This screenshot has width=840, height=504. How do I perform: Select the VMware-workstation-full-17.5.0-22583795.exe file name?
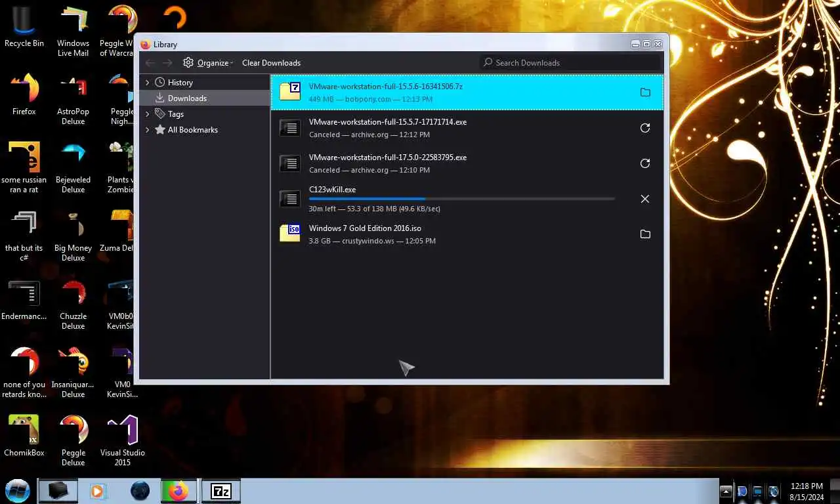coord(388,157)
